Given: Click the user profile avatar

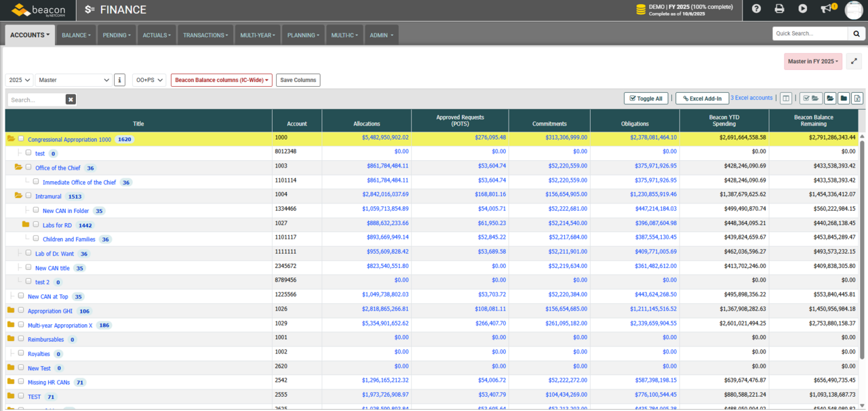Looking at the screenshot, I should [x=853, y=9].
